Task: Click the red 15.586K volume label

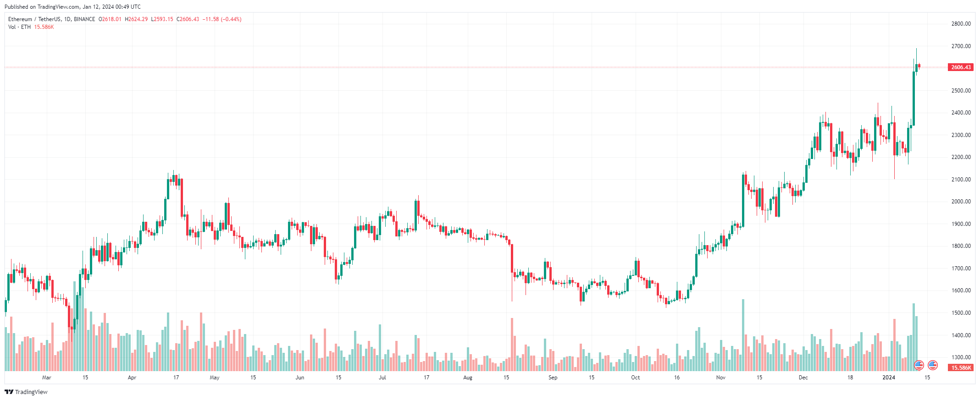Action: click(x=960, y=367)
